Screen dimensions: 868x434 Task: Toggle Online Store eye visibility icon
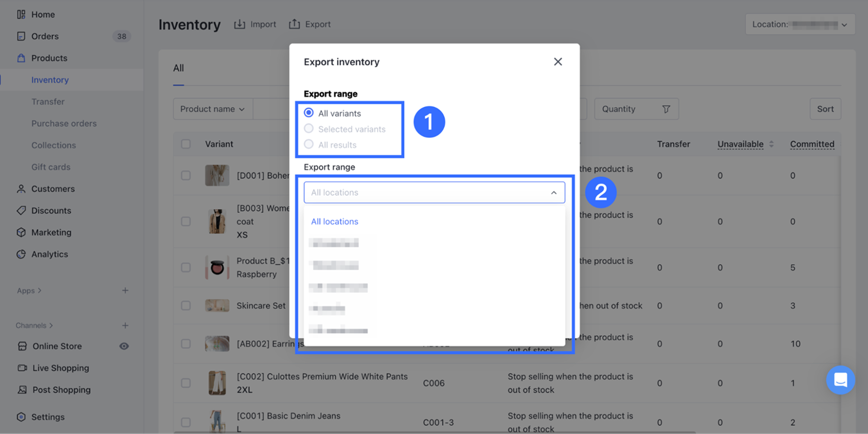(x=124, y=346)
